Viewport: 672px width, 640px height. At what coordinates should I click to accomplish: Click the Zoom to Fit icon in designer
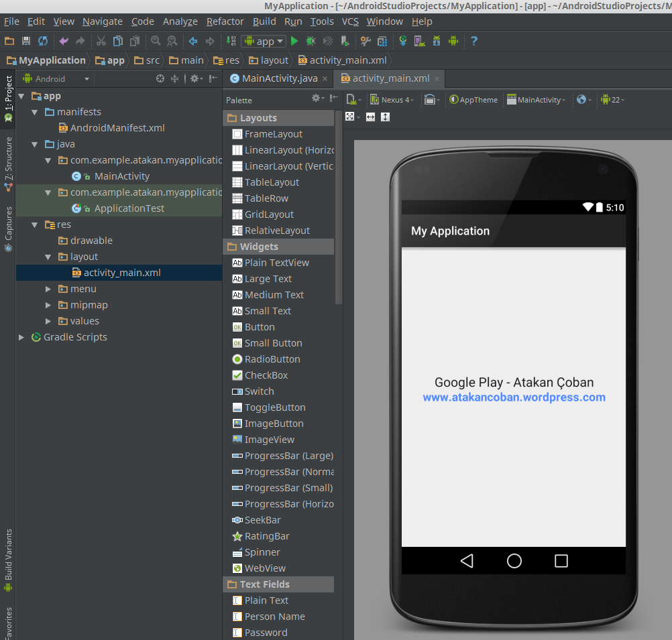pyautogui.click(x=349, y=117)
